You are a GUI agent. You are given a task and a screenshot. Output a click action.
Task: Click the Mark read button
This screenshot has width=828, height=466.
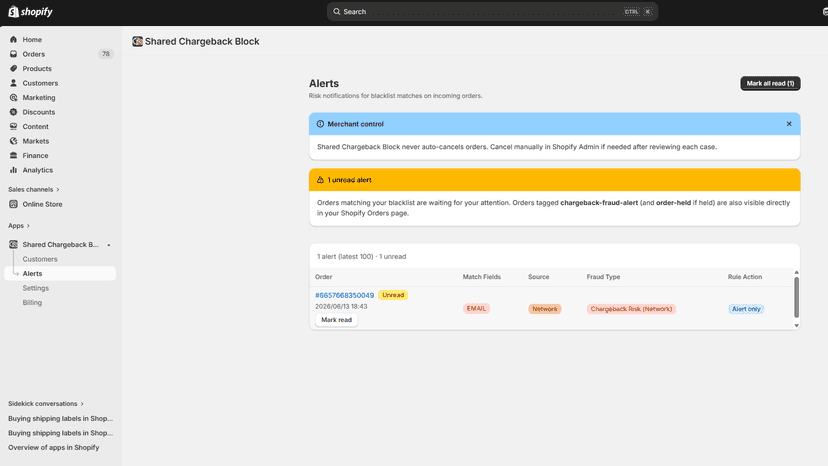336,320
